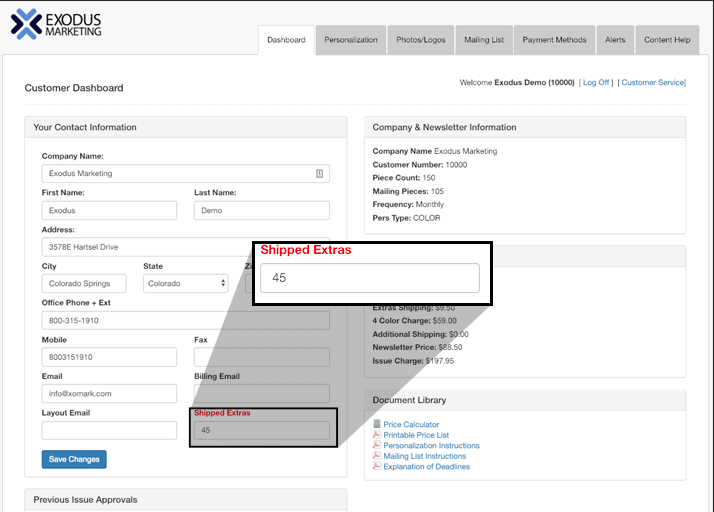714x512 pixels.
Task: Click the First Name field containing Exodus
Action: pyautogui.click(x=109, y=210)
